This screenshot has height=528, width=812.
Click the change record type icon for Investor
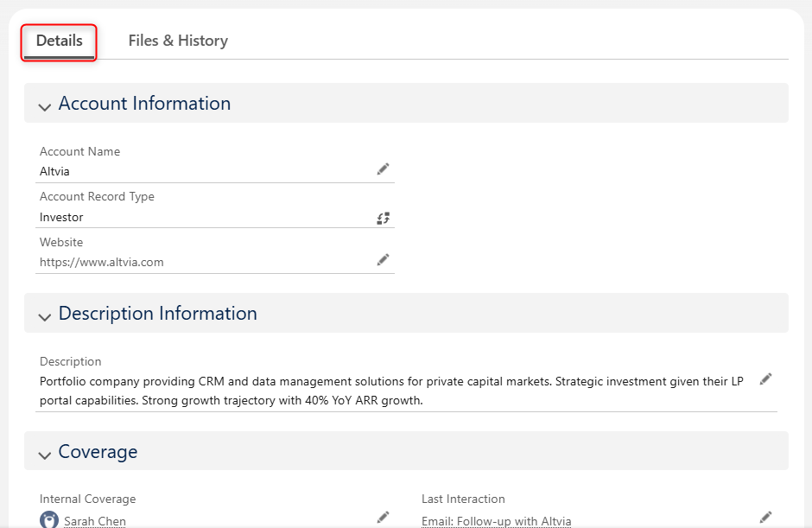pos(384,218)
